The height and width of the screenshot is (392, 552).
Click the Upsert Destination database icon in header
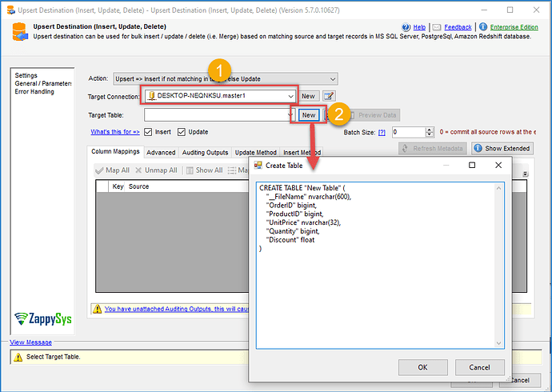tap(20, 32)
